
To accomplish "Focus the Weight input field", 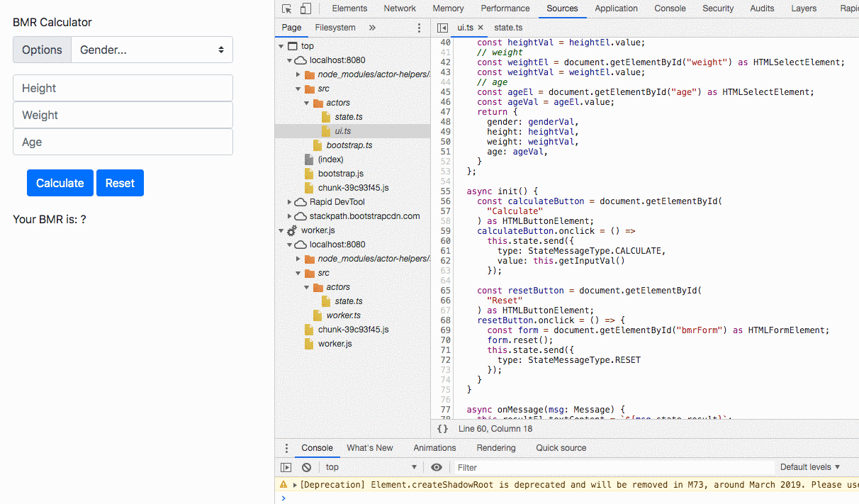I will click(123, 115).
